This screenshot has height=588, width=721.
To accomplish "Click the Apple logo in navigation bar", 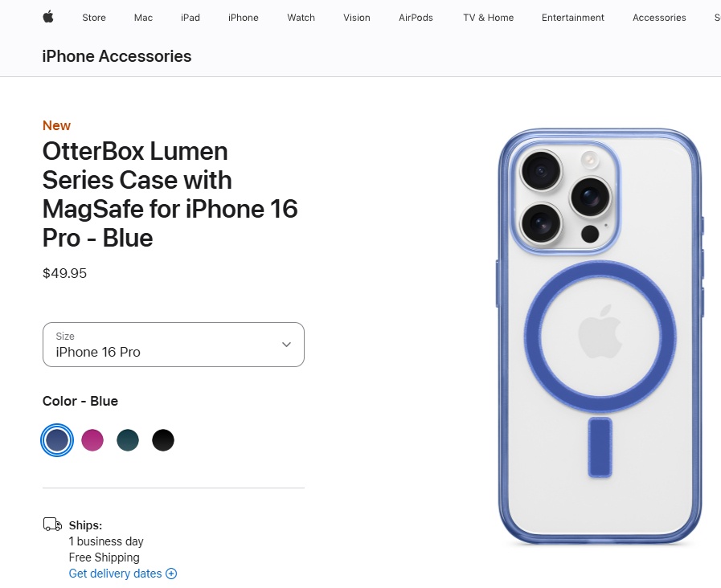I will (x=48, y=17).
